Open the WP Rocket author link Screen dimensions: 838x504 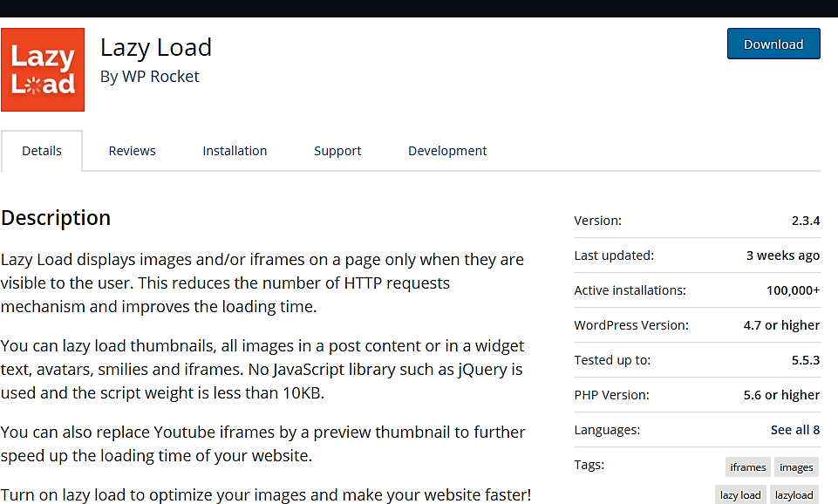click(160, 77)
